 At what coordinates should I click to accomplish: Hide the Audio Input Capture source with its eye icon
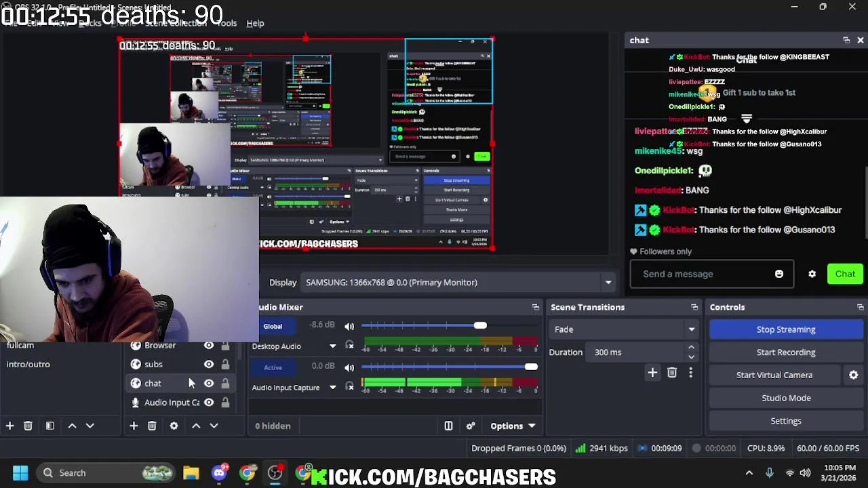pos(209,403)
